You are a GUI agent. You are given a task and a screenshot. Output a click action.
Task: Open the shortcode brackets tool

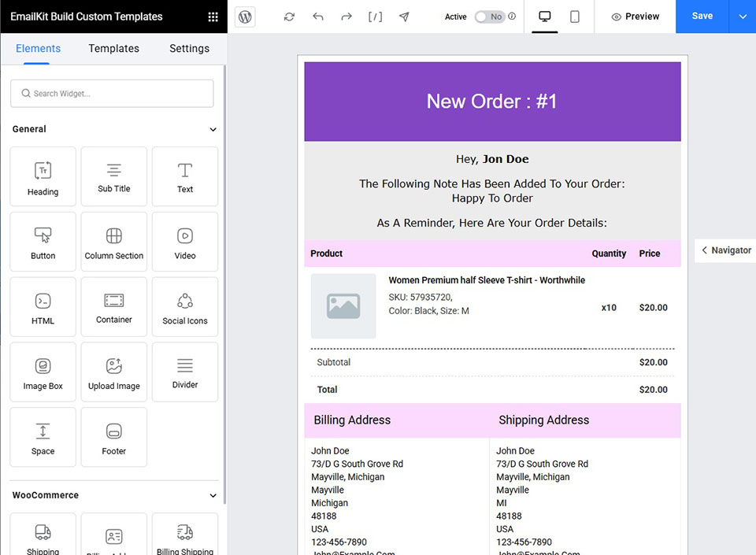click(376, 17)
